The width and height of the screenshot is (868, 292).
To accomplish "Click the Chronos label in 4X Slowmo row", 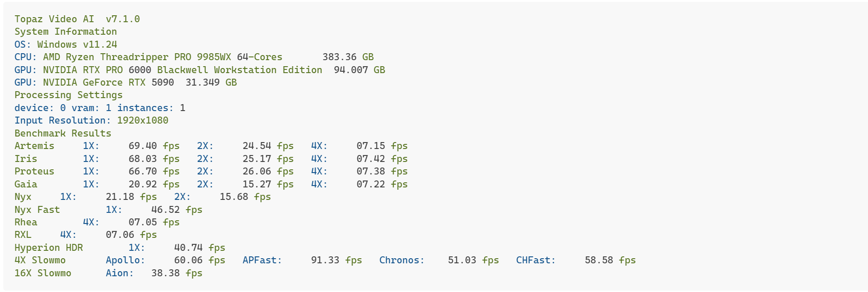I will click(x=401, y=260).
